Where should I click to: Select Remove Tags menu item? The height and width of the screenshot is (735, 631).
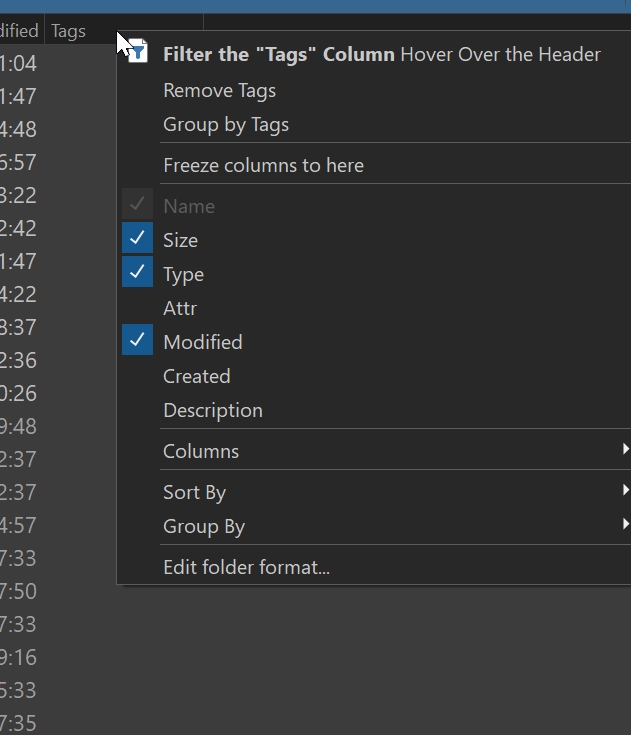click(219, 90)
